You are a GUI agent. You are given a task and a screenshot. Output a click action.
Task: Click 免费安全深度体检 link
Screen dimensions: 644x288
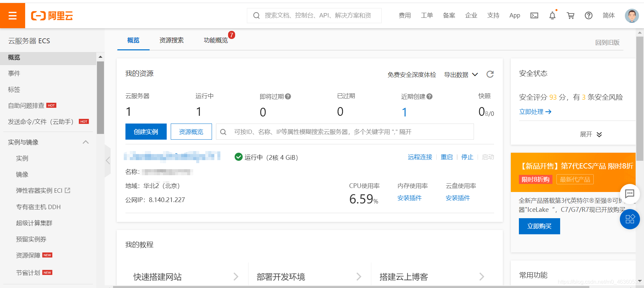coord(412,75)
